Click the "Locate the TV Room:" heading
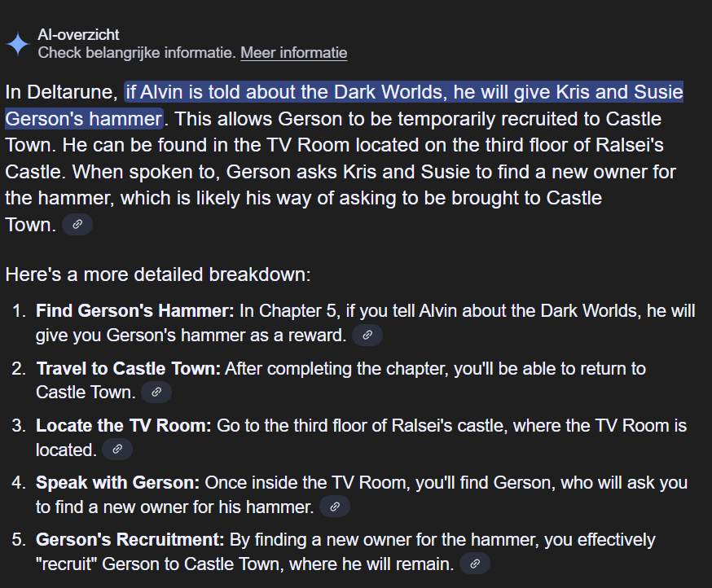712x588 pixels. pyautogui.click(x=124, y=425)
